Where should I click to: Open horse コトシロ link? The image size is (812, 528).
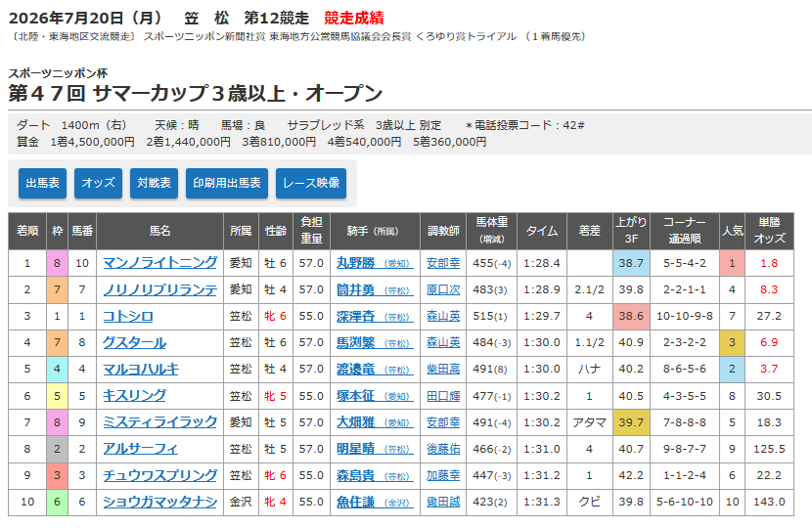(x=128, y=316)
